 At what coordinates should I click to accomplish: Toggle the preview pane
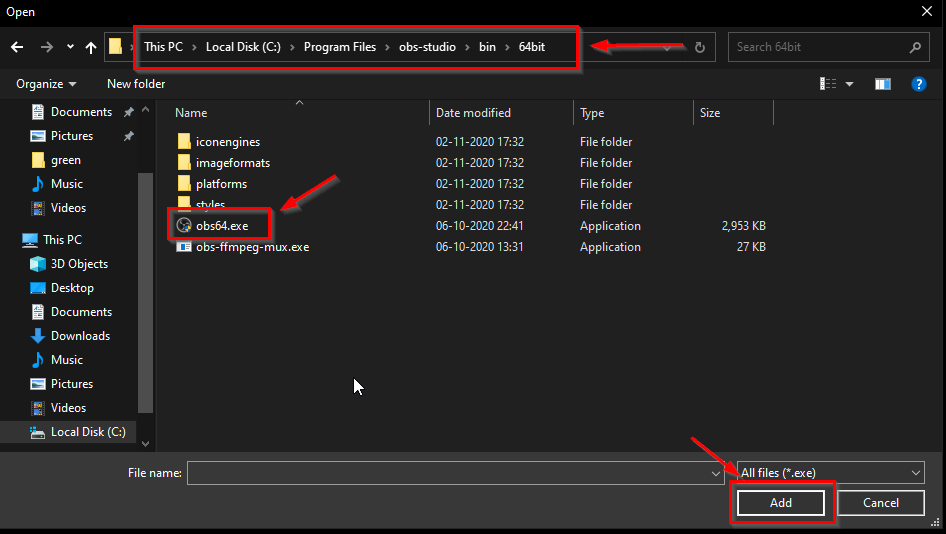click(883, 84)
